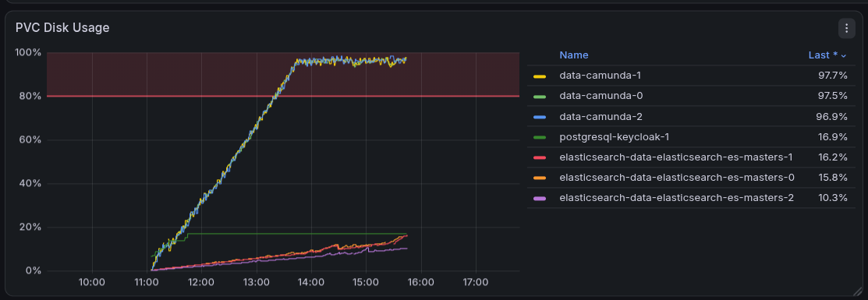This screenshot has width=868, height=300.
Task: Click the 11:00 time axis label
Action: 147,282
